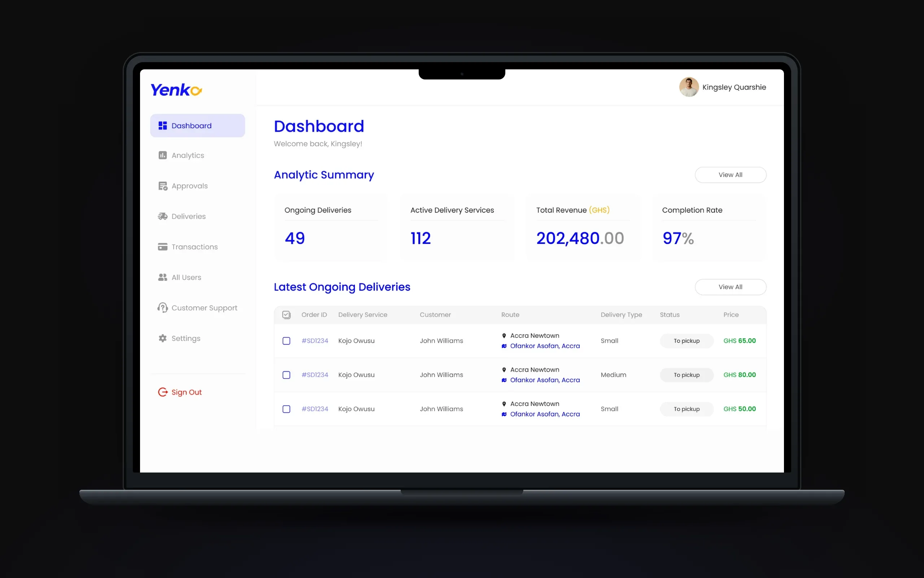924x578 pixels.
Task: Go to Deliveries in the sidebar
Action: tap(197, 216)
